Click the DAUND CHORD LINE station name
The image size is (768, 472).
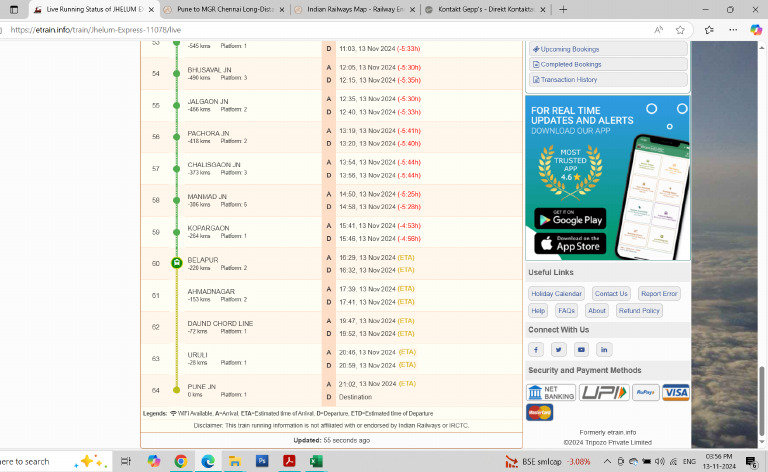click(x=220, y=323)
